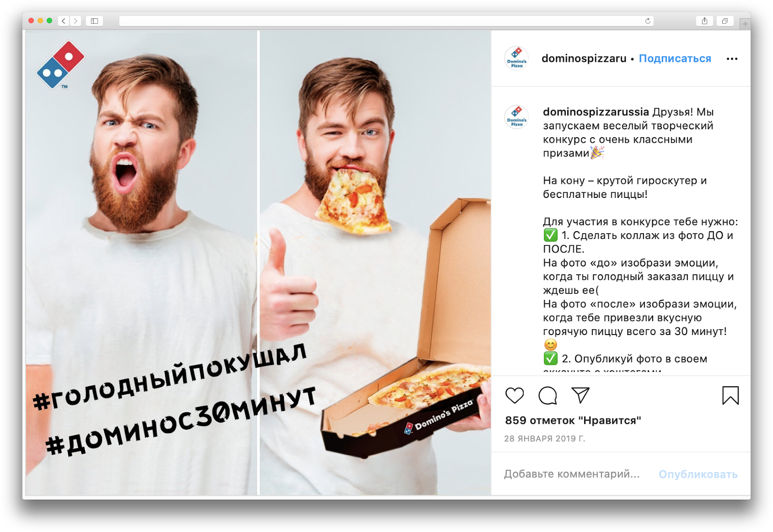Screen dimensions: 773x532
Task: Open a new tab with plus button
Action: [745, 23]
